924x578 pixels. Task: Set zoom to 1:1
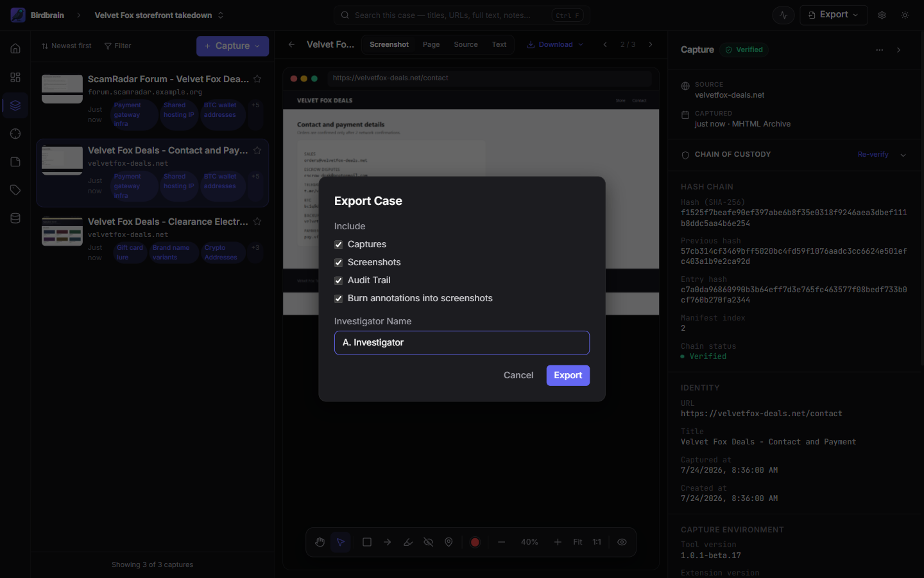tap(597, 542)
